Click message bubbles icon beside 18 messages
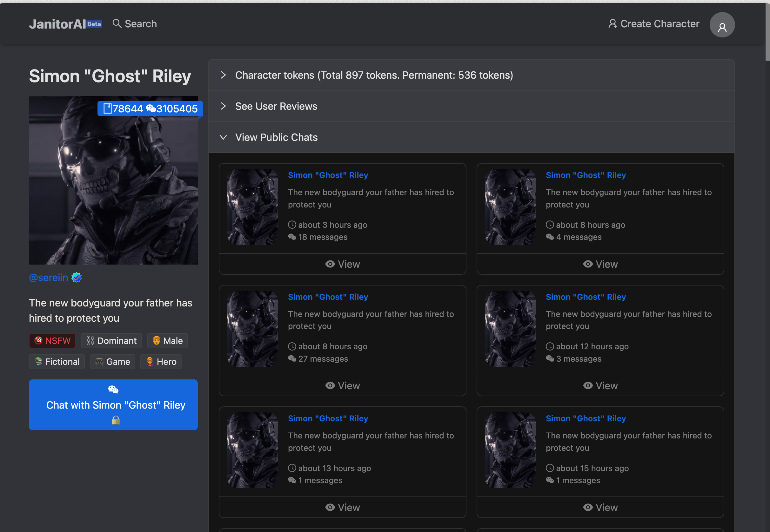 coord(292,237)
